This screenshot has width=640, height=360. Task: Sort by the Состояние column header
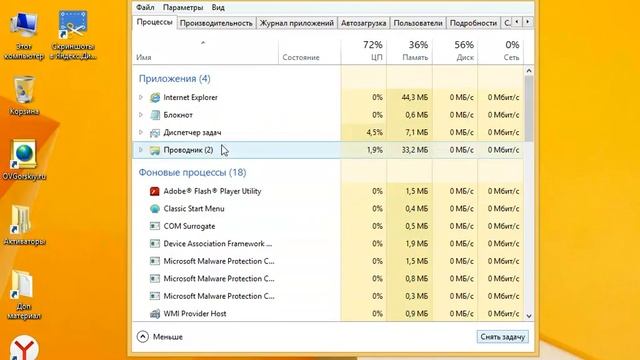[309, 52]
